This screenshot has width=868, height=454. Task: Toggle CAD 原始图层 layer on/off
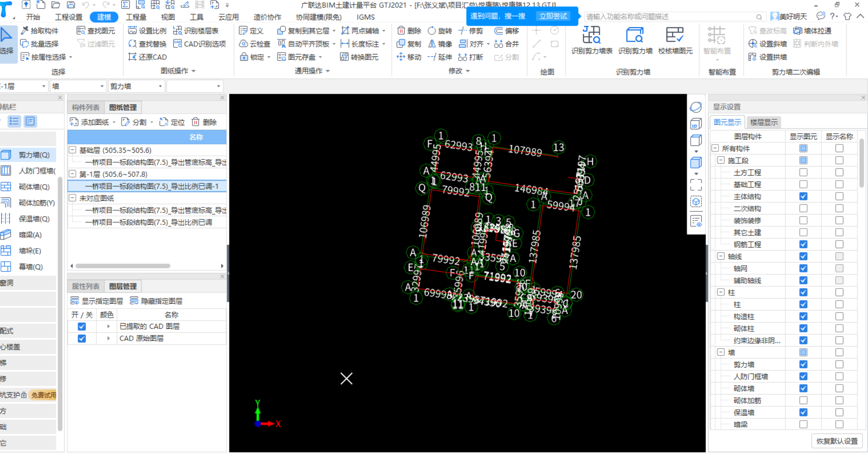[82, 338]
